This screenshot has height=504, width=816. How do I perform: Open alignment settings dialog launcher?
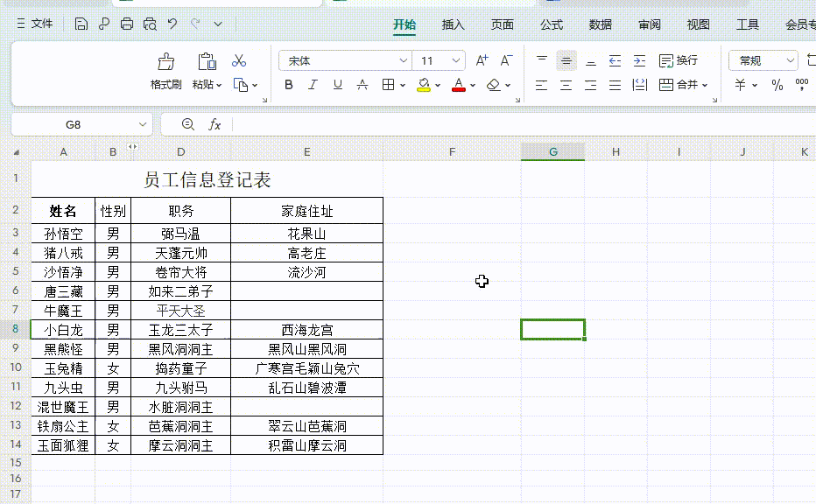714,100
